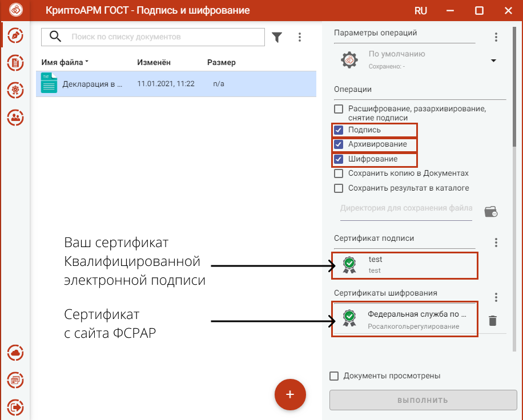Select the test signing certificate

[405, 265]
